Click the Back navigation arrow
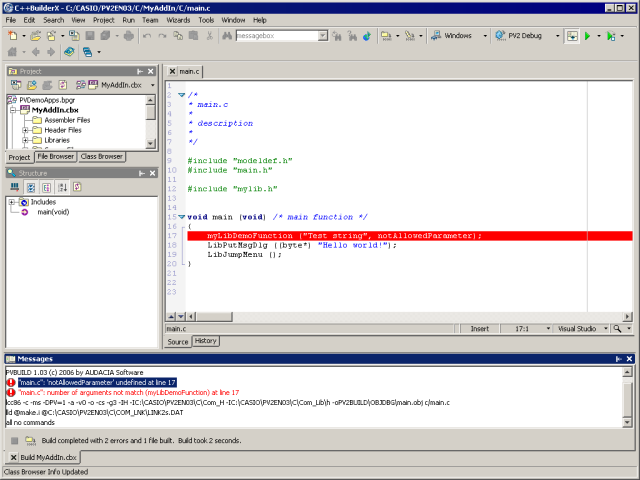This screenshot has width=640, height=480. (x=36, y=52)
